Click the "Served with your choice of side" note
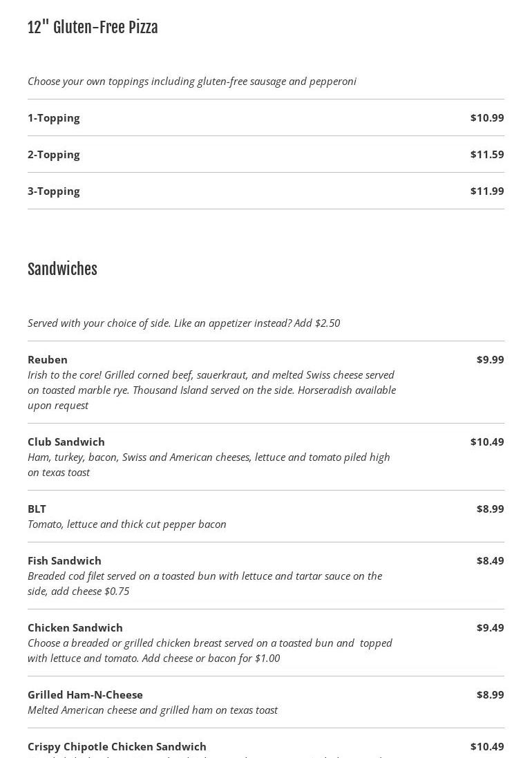The image size is (532, 758). click(184, 323)
